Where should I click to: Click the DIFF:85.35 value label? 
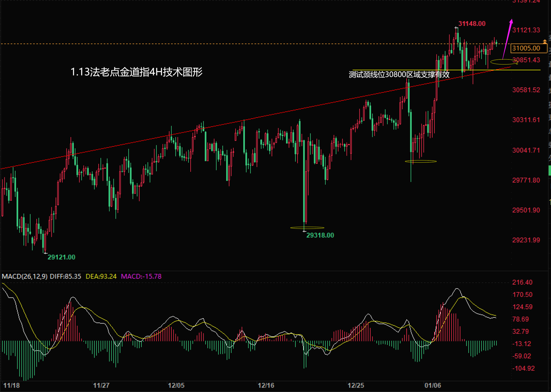pos(65,276)
